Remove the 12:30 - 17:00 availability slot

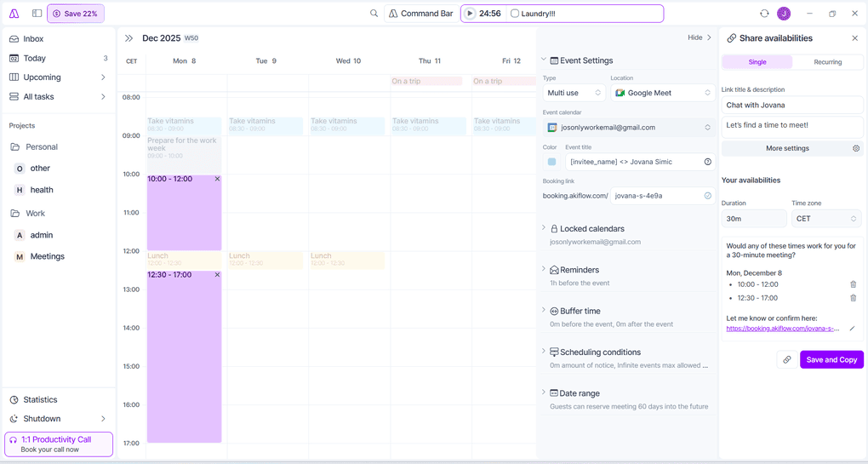(x=217, y=275)
